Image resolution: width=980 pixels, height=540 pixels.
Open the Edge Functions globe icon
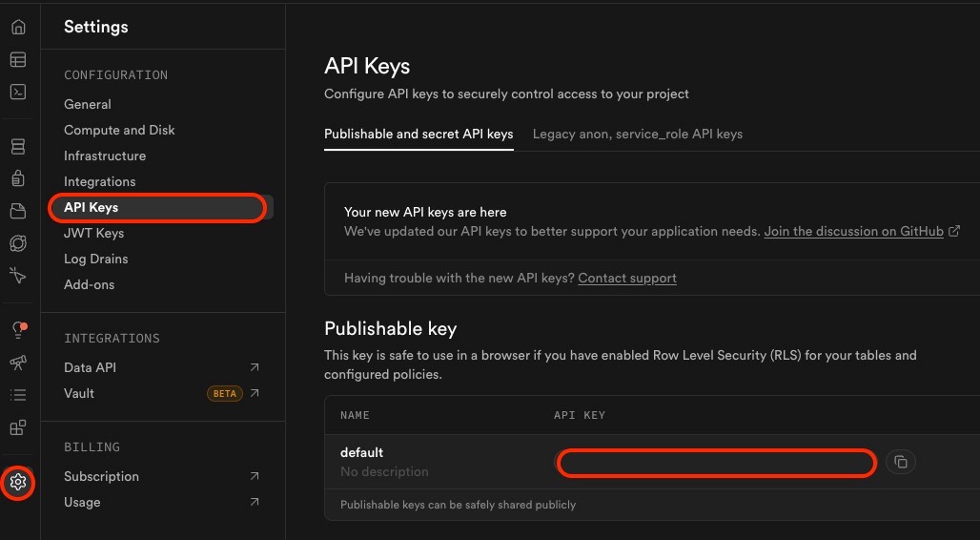click(18, 242)
